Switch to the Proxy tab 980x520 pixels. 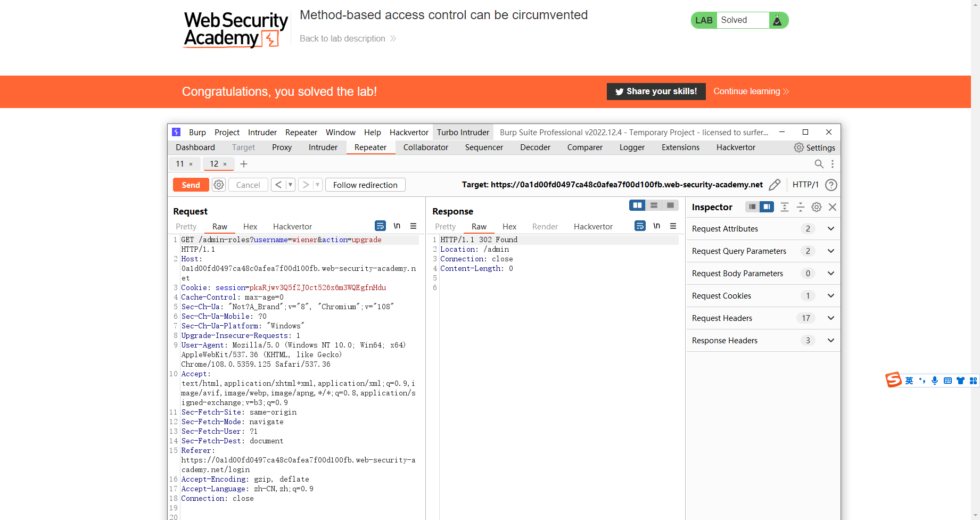[x=282, y=147]
